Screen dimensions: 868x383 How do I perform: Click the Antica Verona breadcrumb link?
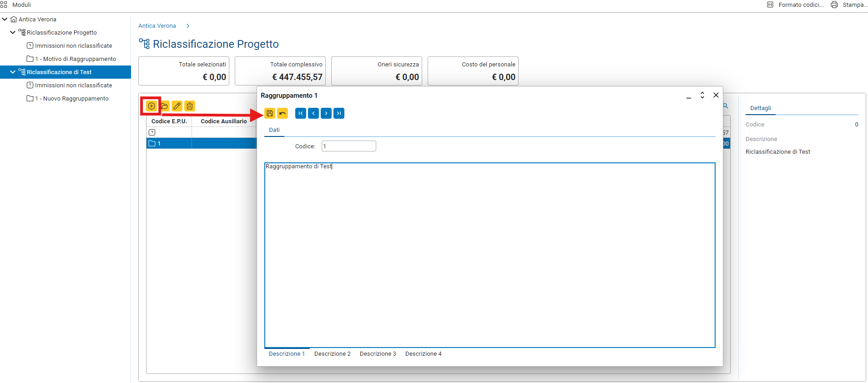pyautogui.click(x=157, y=26)
